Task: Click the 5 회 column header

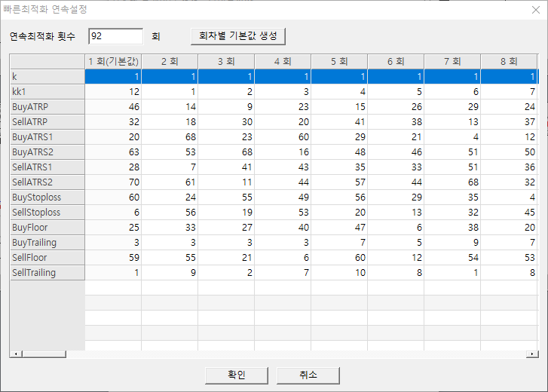Action: tap(339, 61)
